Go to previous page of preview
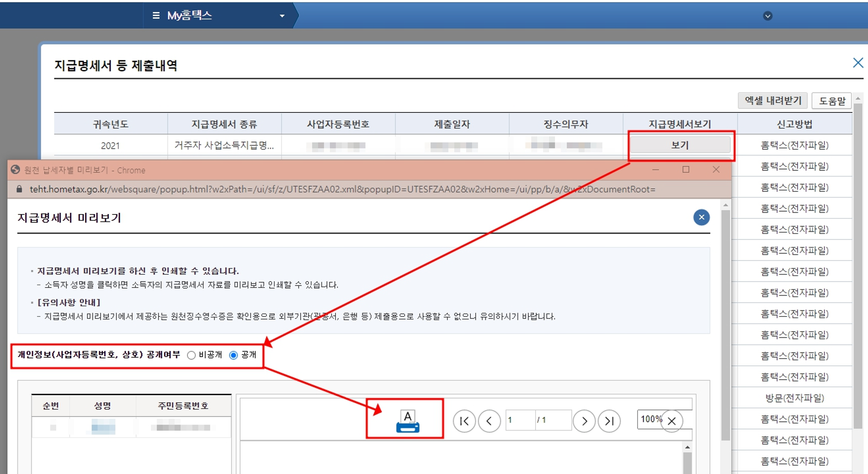This screenshot has width=868, height=474. tap(489, 421)
